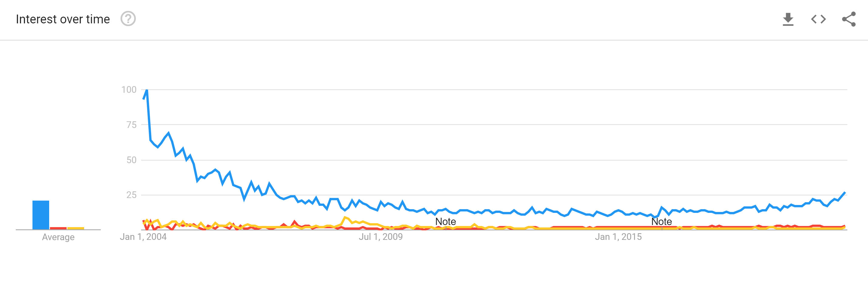The height and width of the screenshot is (289, 868).
Task: Click the blue line peak at 100
Action: click(x=147, y=90)
